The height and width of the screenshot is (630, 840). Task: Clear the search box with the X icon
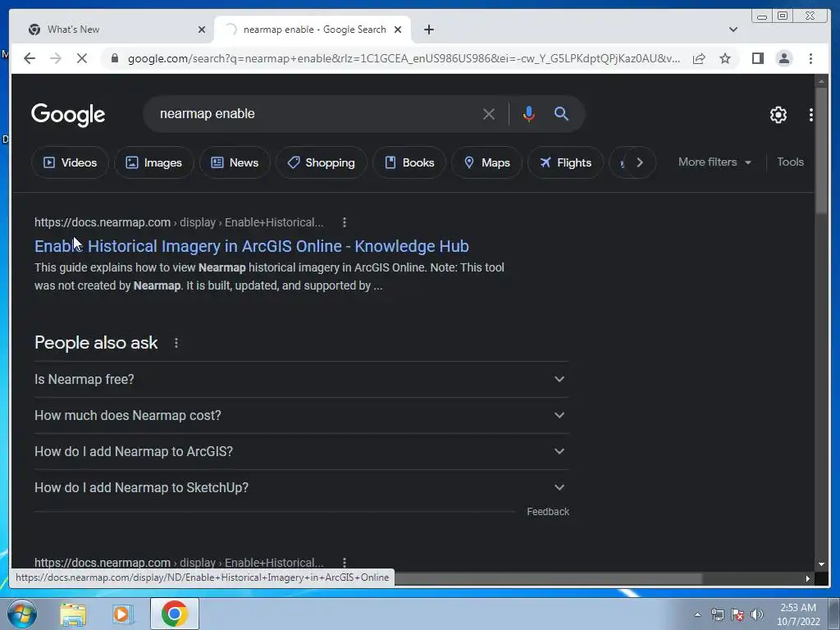coord(489,114)
